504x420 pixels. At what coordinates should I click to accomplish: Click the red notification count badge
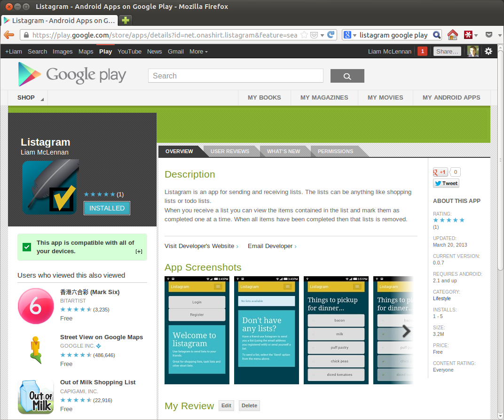(x=422, y=51)
